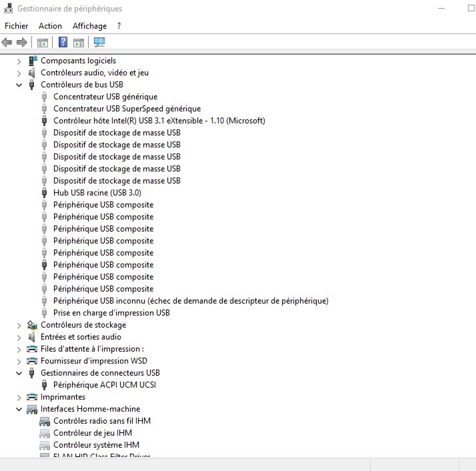Click the Composants logiciels category icon
Viewport: 476px width, 471px height.
click(x=33, y=61)
